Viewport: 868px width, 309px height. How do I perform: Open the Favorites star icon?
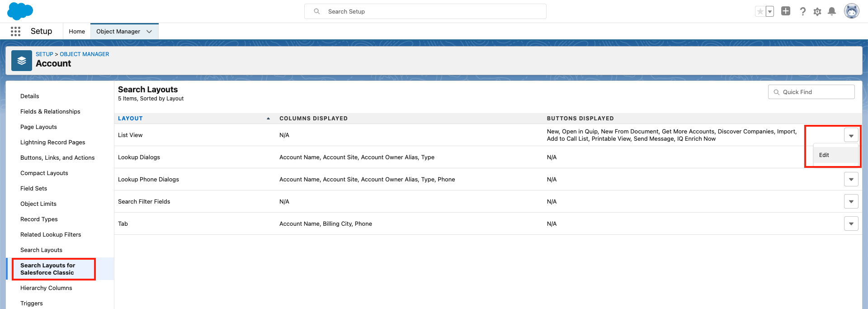pos(760,11)
